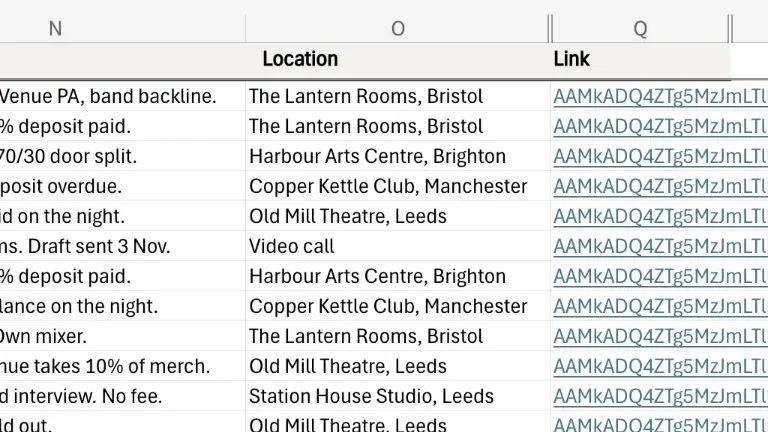The height and width of the screenshot is (432, 768).
Task: Select Copper Kettle Club cell in balance row
Action: click(x=398, y=306)
